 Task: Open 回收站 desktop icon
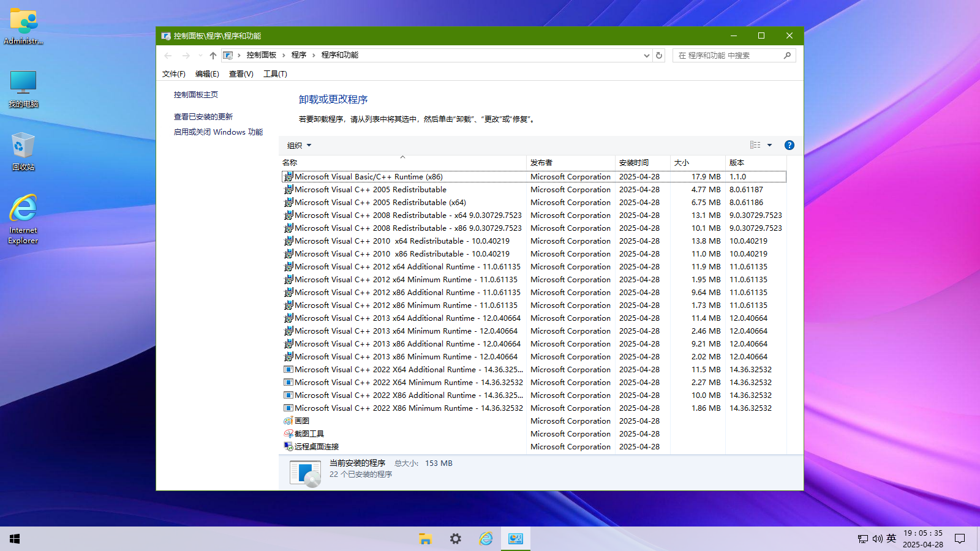[x=23, y=151]
